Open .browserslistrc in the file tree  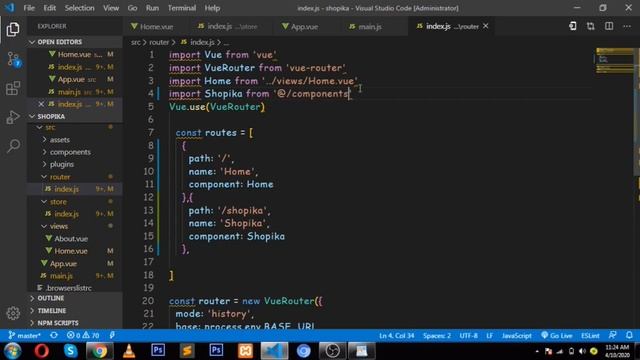75,288
